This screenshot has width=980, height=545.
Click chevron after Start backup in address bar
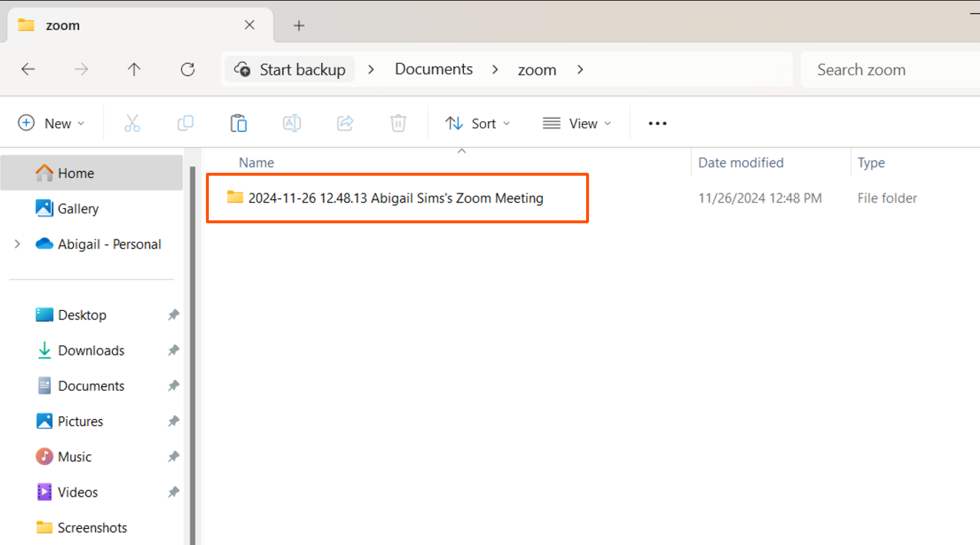371,70
